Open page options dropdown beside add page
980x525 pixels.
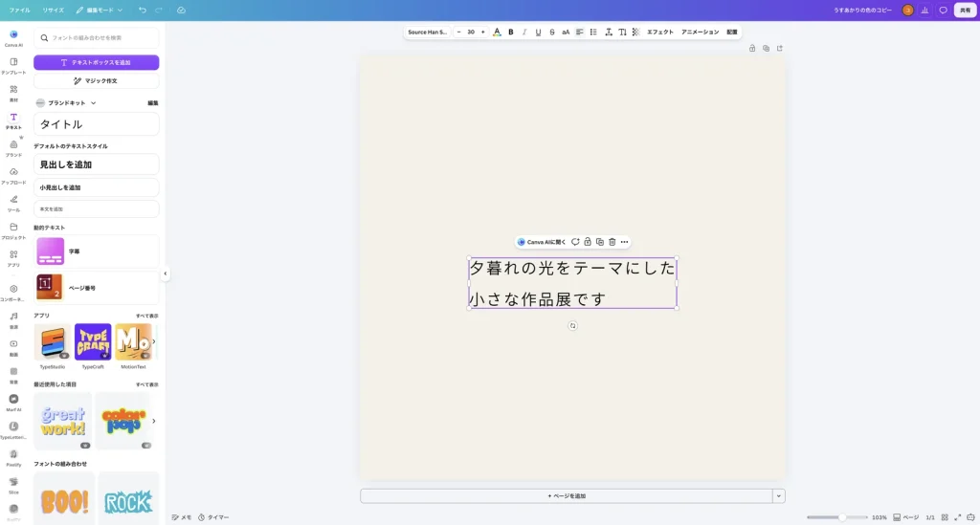(x=778, y=495)
